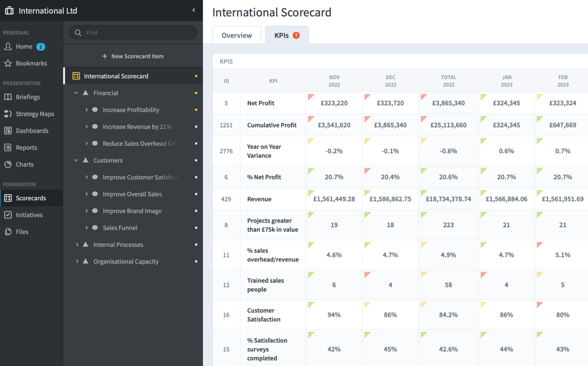Click the Find search field

133,32
